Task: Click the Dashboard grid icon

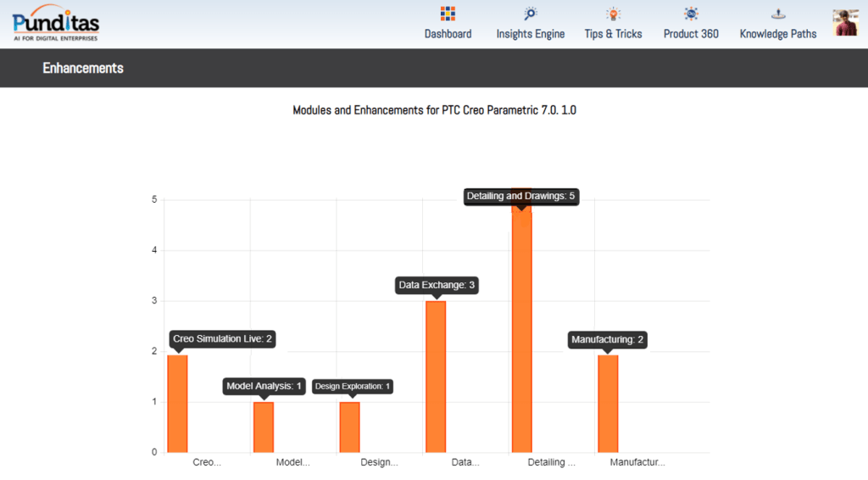Action: 448,14
